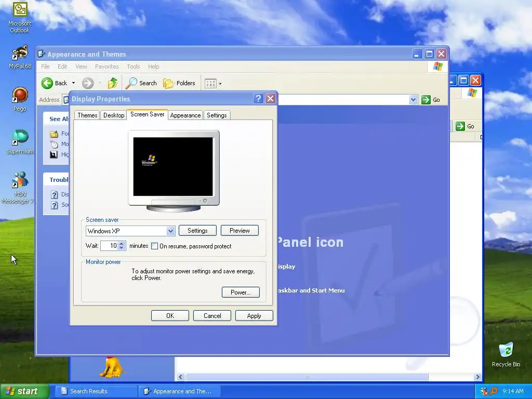The height and width of the screenshot is (399, 532).
Task: Click the horizontal scrollbar right arrow
Action: (478, 377)
